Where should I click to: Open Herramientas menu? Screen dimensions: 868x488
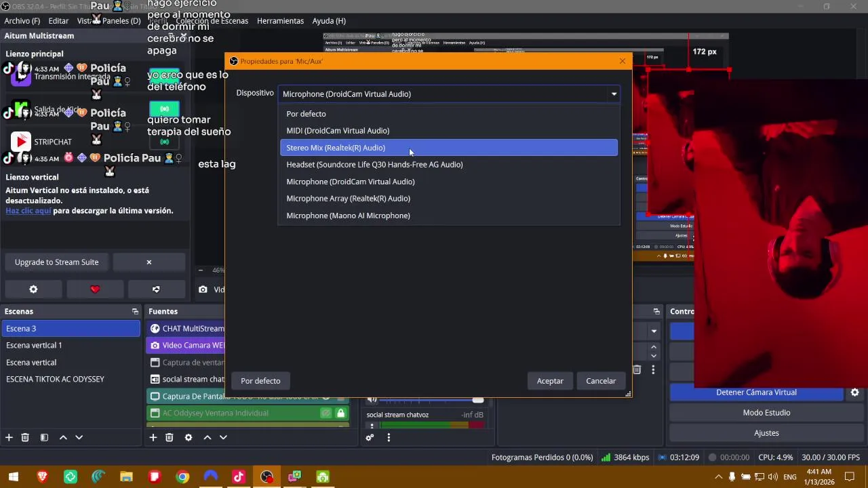280,21
